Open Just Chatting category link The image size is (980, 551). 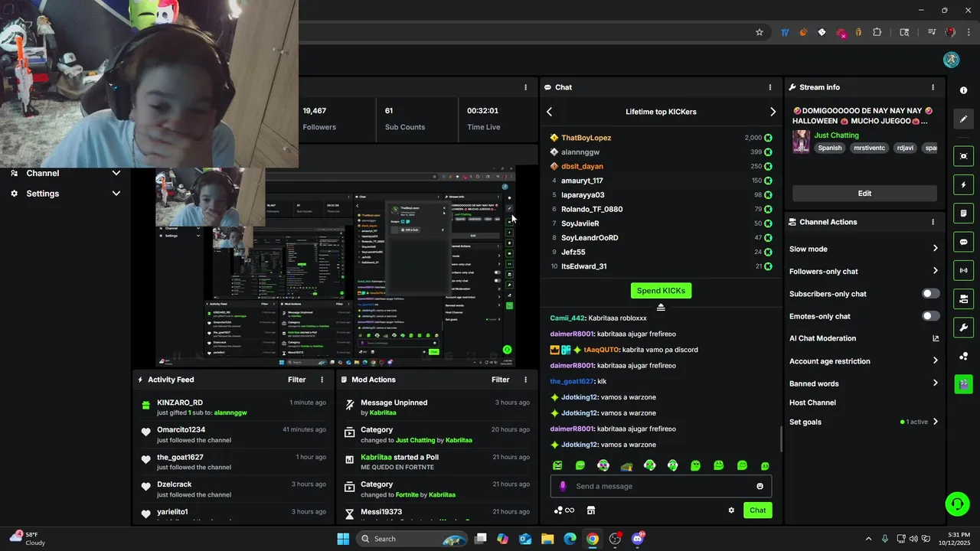pyautogui.click(x=836, y=135)
